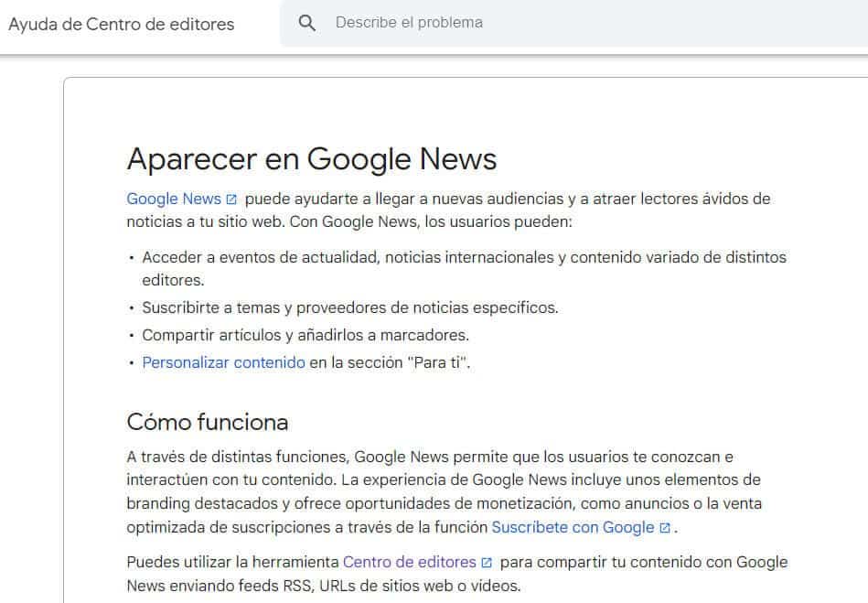Click external-link icon beside Google News
The width and height of the screenshot is (868, 603).
[231, 199]
